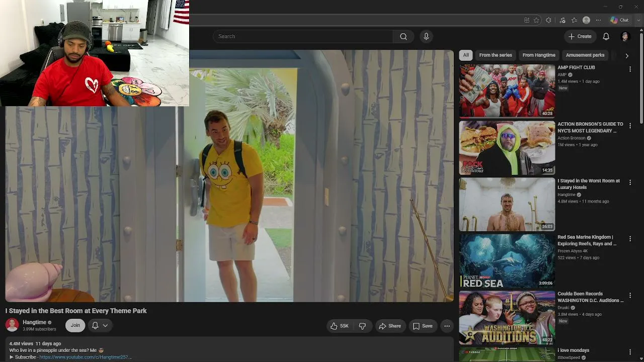This screenshot has width=644, height=362.
Task: Add this page to browser favorites
Action: (x=536, y=20)
